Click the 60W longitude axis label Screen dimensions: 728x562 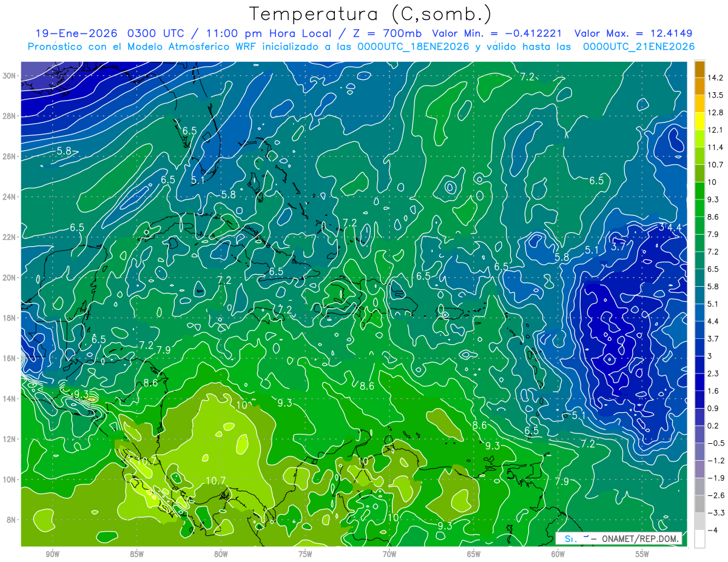click(x=558, y=554)
